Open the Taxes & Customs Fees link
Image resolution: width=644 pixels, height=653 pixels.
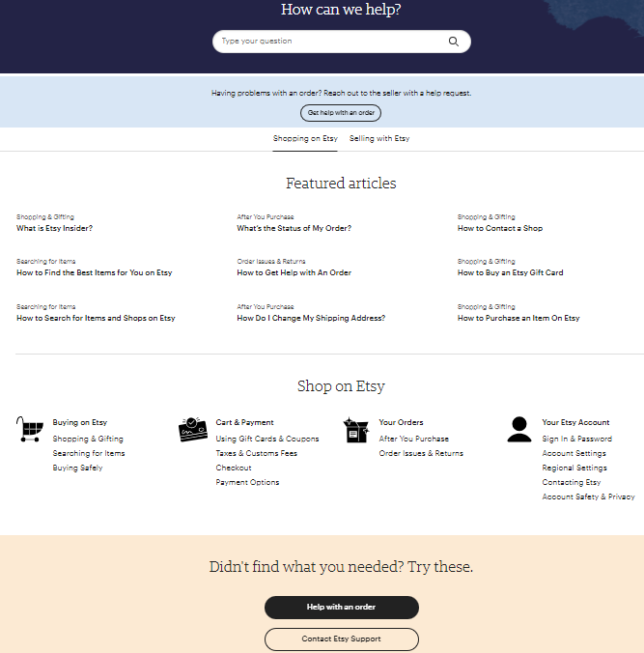256,453
